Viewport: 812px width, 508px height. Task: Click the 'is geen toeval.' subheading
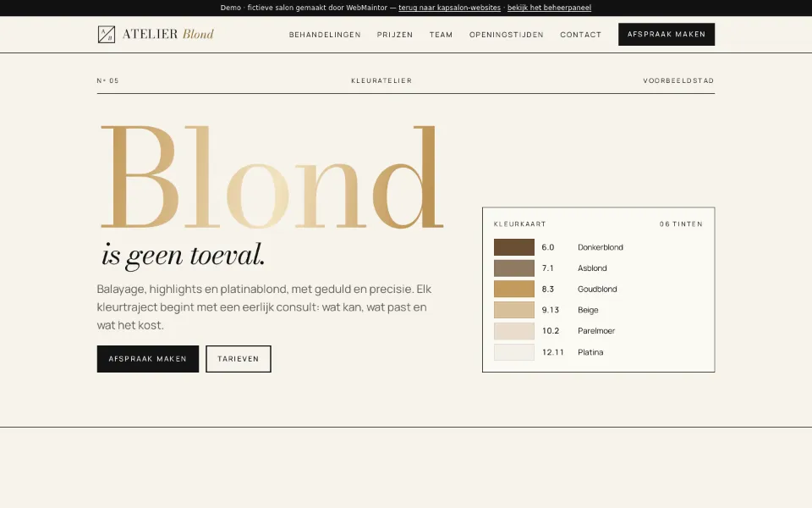point(184,255)
